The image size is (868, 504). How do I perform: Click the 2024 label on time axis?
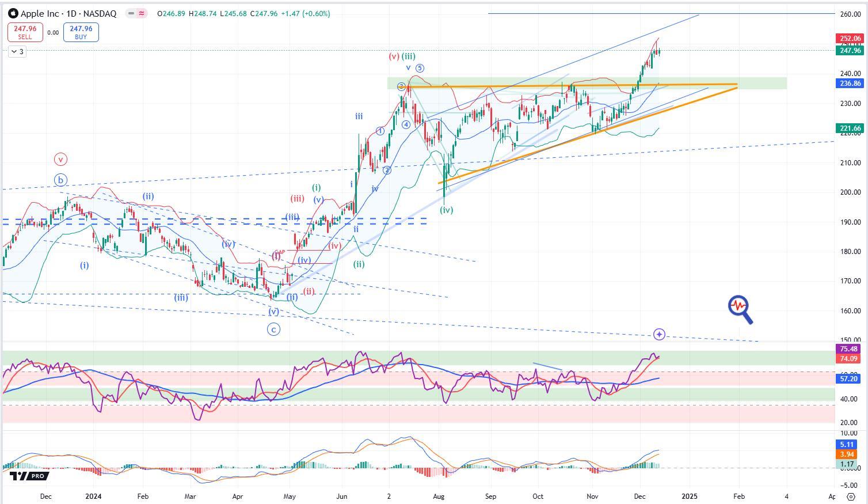pos(93,496)
